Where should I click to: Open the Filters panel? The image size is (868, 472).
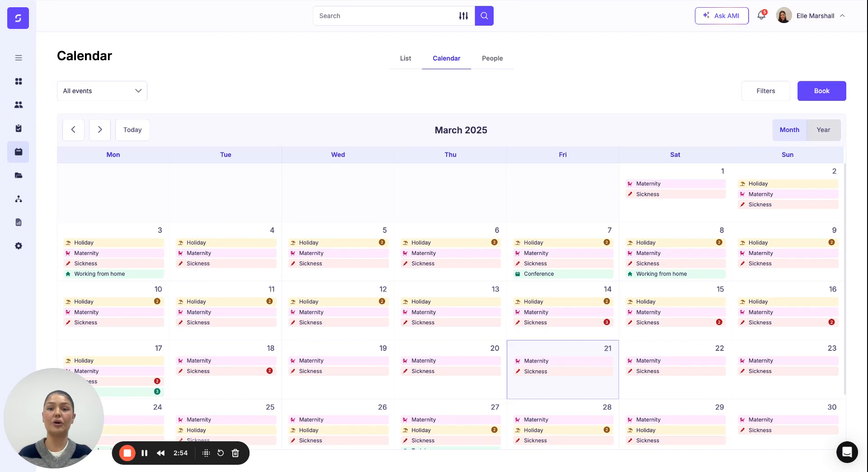tap(765, 91)
